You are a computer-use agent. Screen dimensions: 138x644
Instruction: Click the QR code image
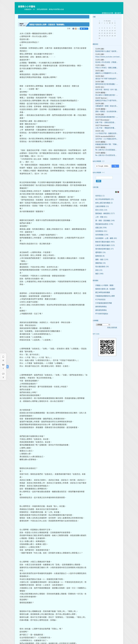pos(107,347)
